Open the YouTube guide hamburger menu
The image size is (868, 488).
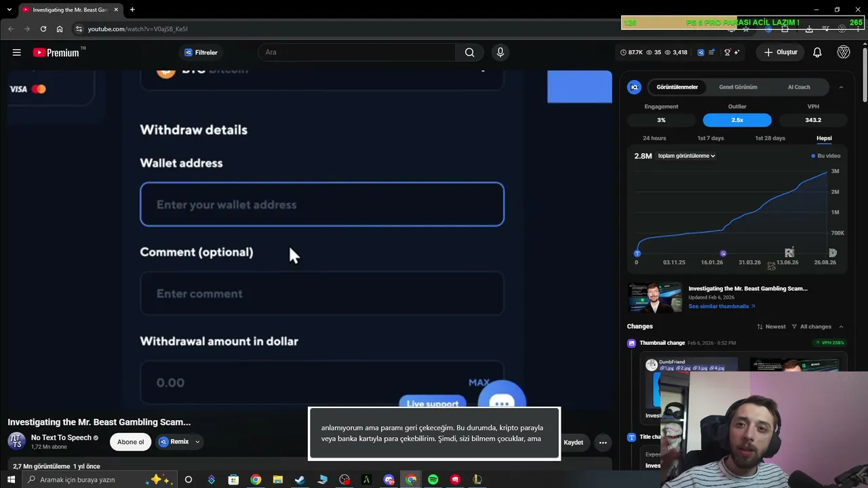[16, 52]
